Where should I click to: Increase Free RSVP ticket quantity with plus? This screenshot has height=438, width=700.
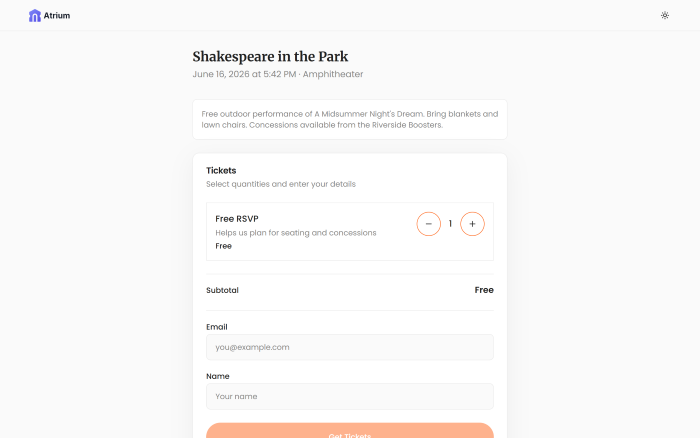pos(472,224)
